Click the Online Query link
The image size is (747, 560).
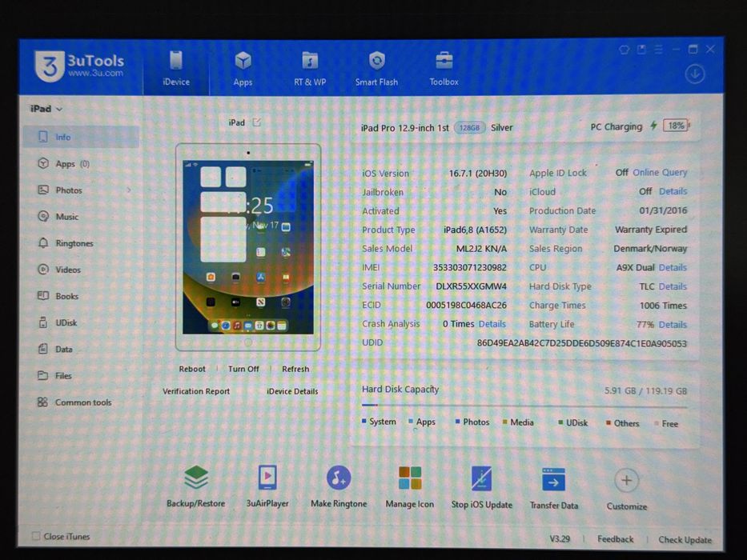coord(660,172)
